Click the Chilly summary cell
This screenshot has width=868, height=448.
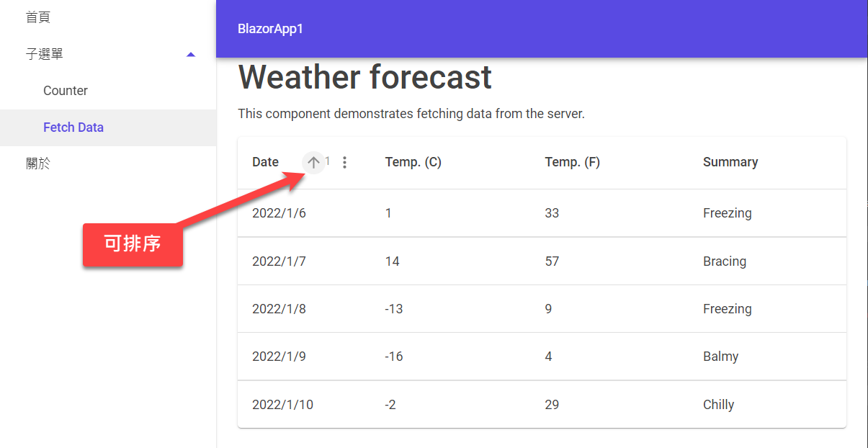point(718,405)
